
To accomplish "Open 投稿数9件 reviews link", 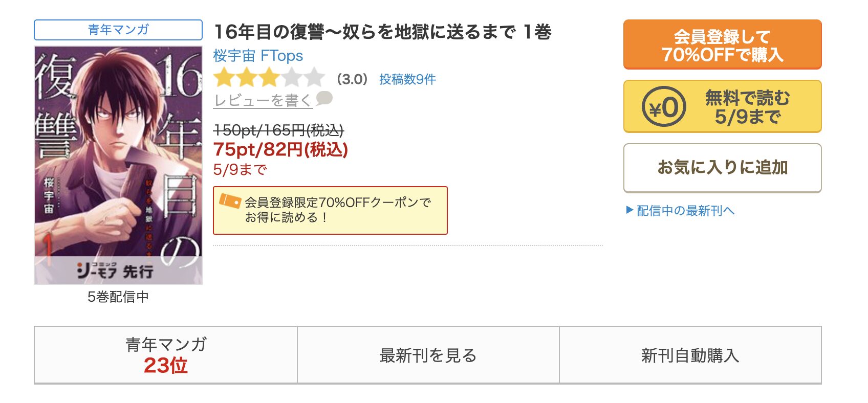I will [x=407, y=79].
